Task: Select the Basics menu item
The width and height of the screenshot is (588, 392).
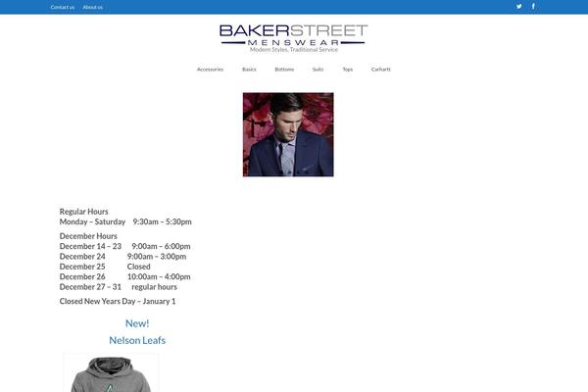Action: 249,70
